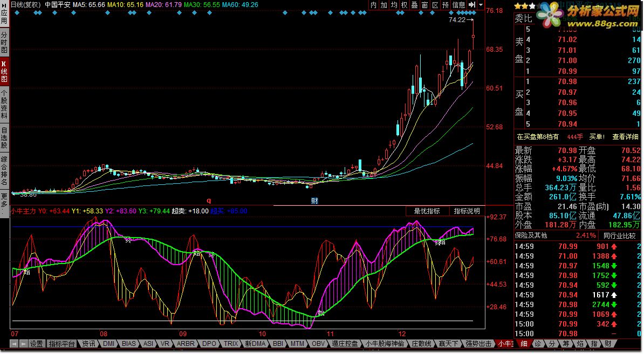Select the 分 tab in right panel
The image size is (644, 354).
pos(552,344)
